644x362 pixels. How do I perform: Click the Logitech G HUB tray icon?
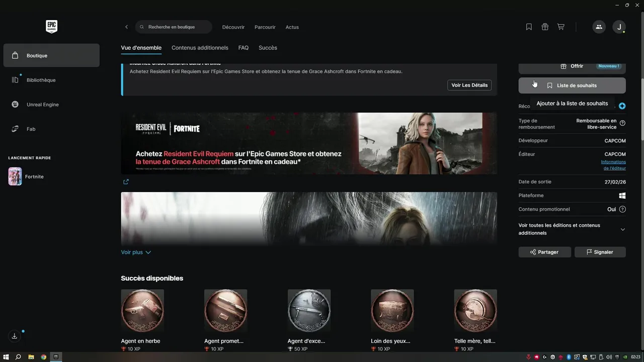tap(545, 357)
